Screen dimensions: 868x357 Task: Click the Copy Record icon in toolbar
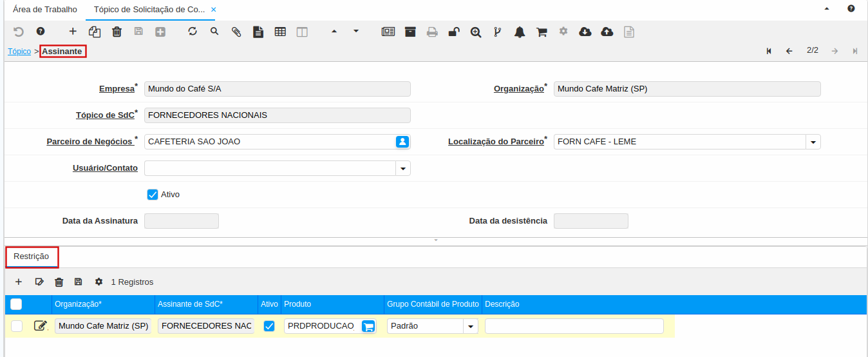[95, 32]
